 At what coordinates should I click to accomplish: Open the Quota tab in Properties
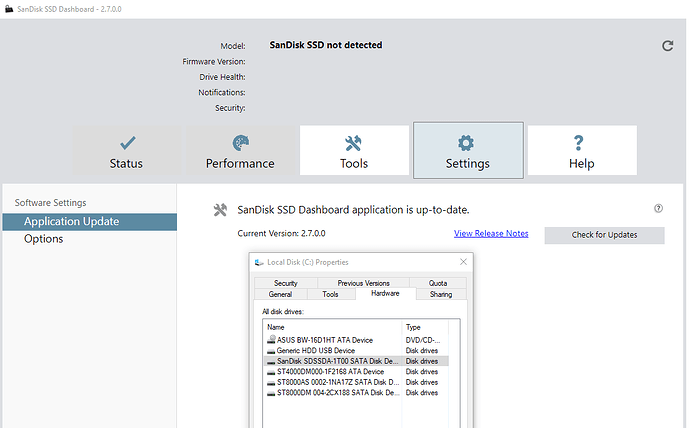pos(438,283)
